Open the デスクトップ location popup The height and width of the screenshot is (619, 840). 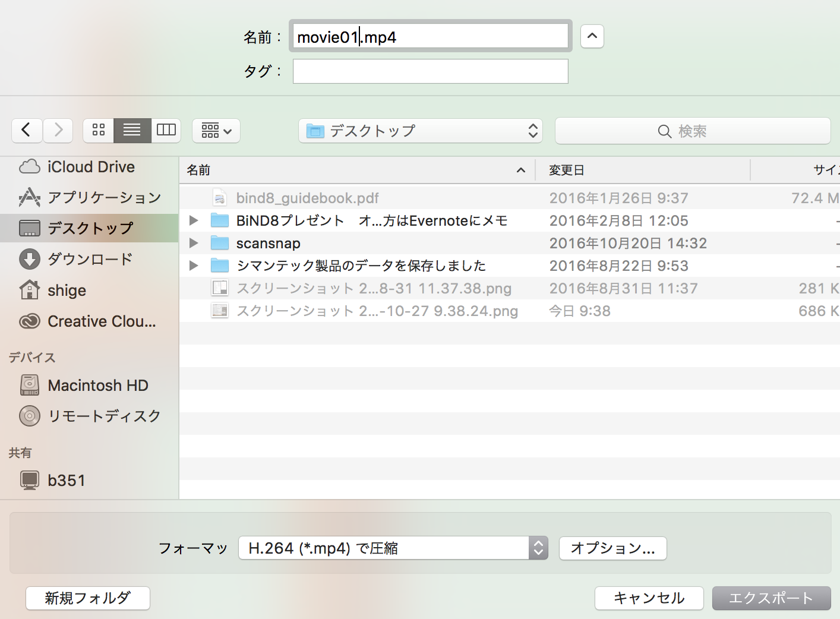(x=421, y=131)
